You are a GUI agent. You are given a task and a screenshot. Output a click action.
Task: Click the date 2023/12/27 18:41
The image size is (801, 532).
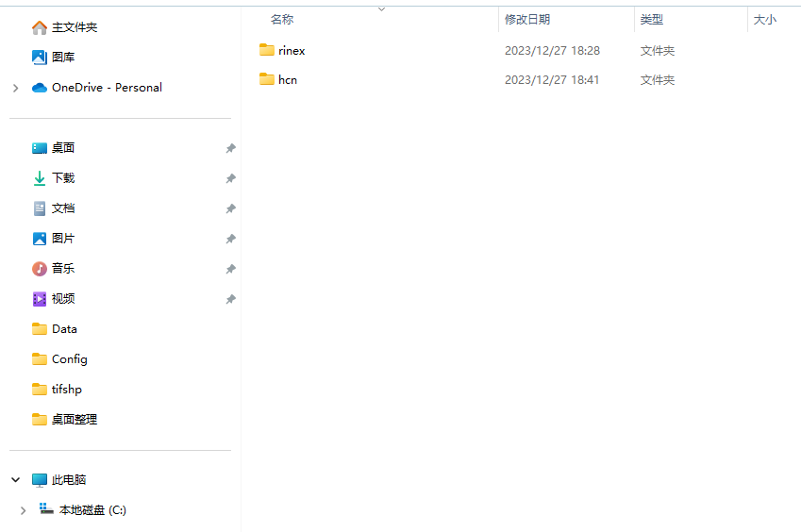[552, 79]
